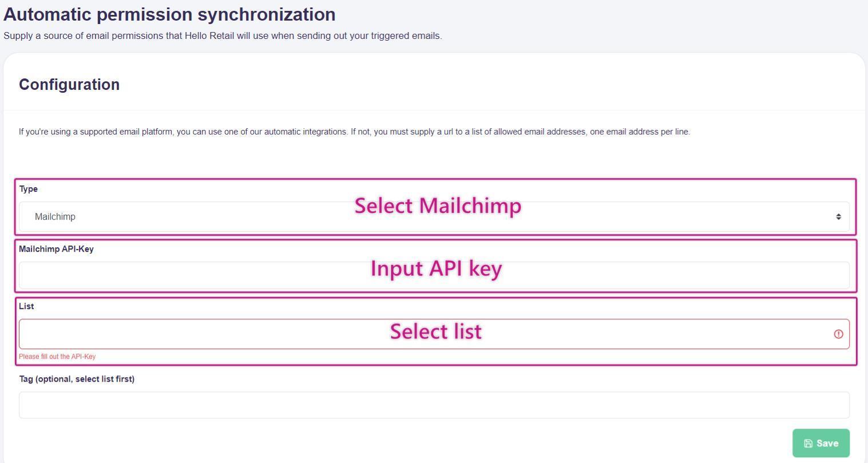Click the pink "Select Mailchimp" annotation text

[x=438, y=205]
